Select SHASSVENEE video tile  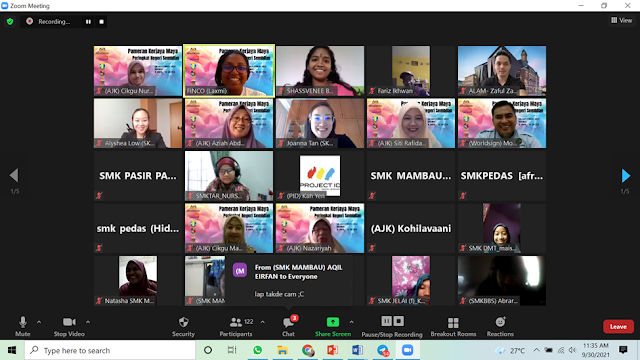pos(320,71)
